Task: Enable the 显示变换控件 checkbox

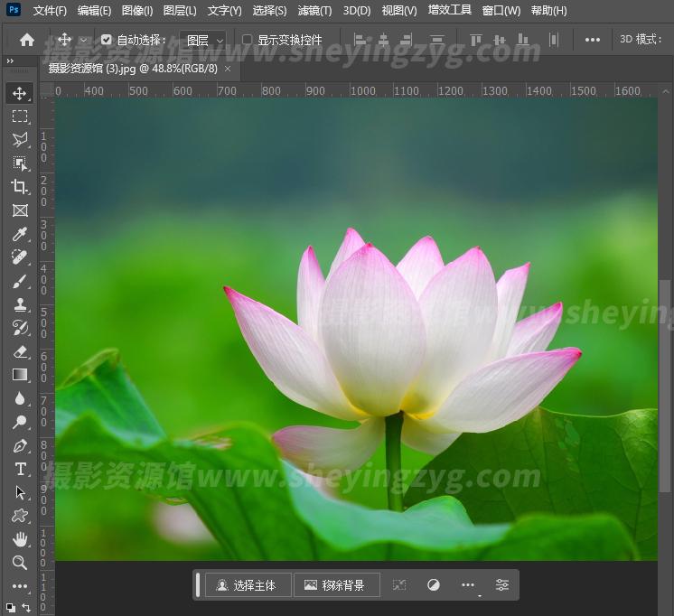Action: [x=248, y=40]
